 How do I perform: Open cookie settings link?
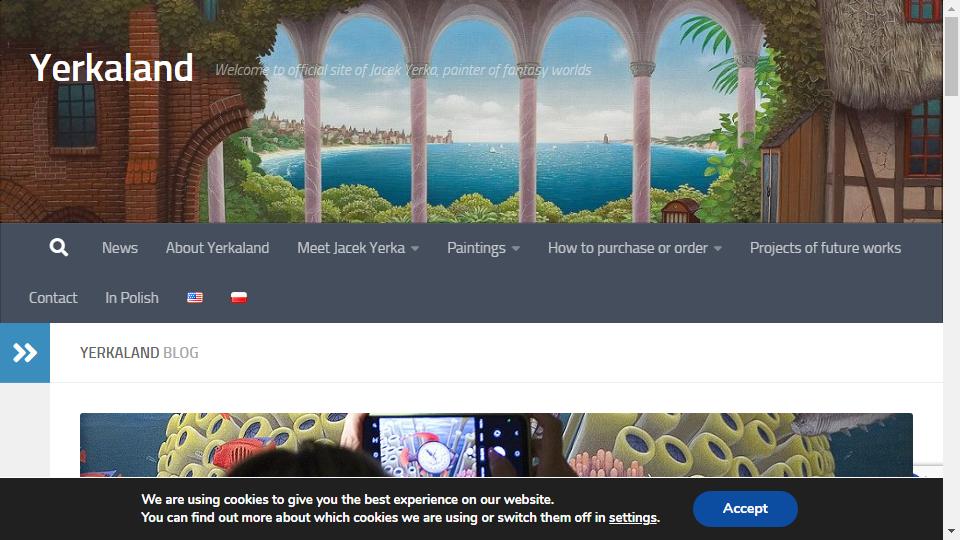tap(632, 518)
